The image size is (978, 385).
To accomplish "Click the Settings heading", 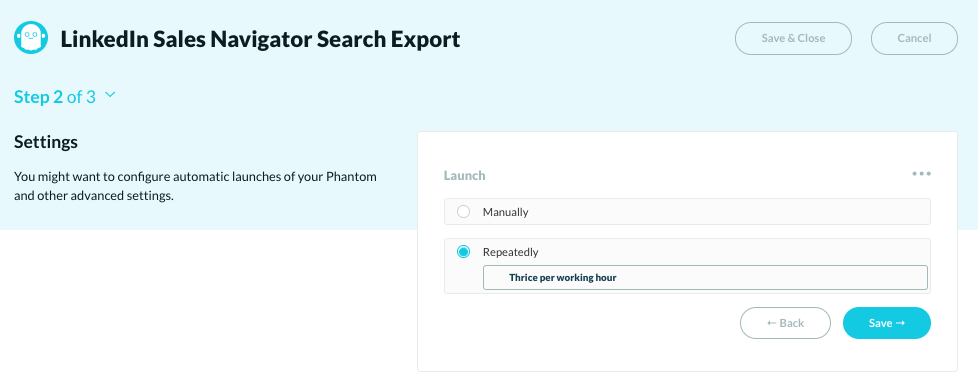I will click(x=46, y=142).
